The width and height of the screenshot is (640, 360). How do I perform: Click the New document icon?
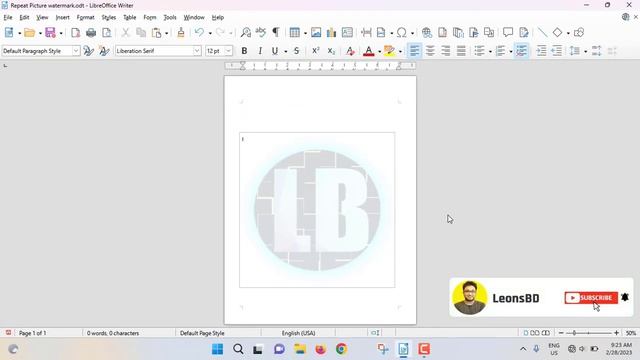(9, 33)
